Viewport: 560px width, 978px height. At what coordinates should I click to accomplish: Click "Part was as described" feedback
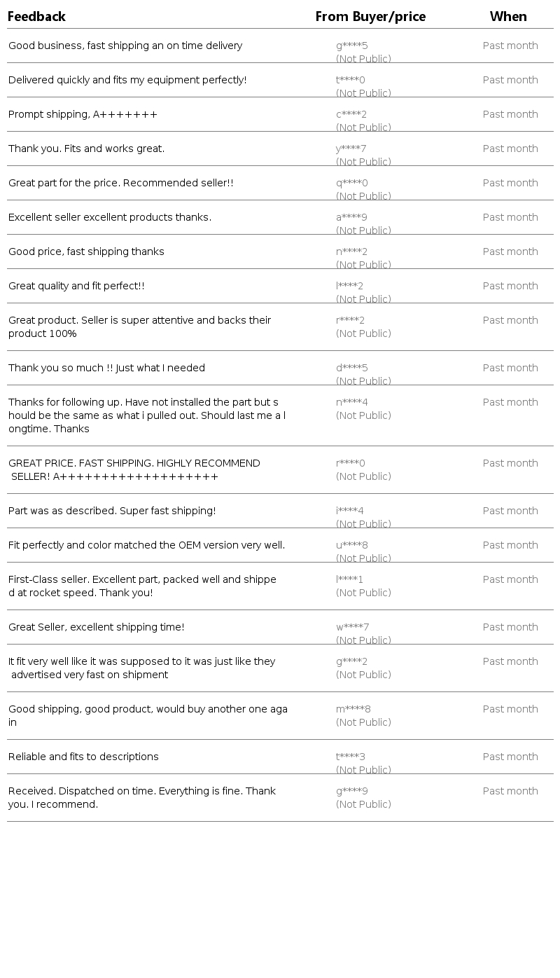(x=112, y=511)
